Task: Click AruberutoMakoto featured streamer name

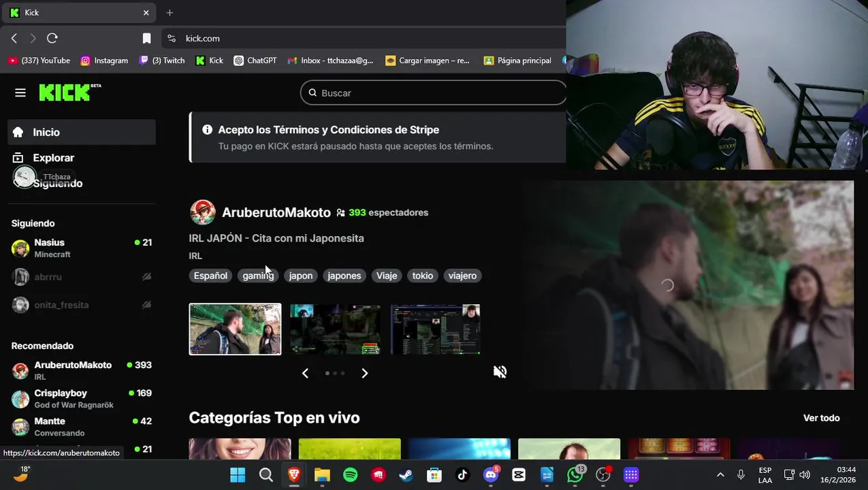Action: (x=276, y=212)
